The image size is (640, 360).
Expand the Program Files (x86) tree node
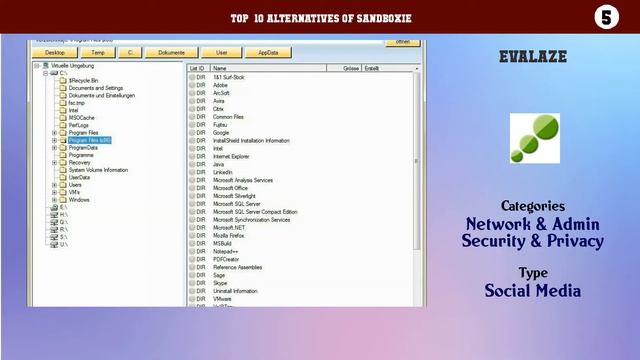pos(54,140)
